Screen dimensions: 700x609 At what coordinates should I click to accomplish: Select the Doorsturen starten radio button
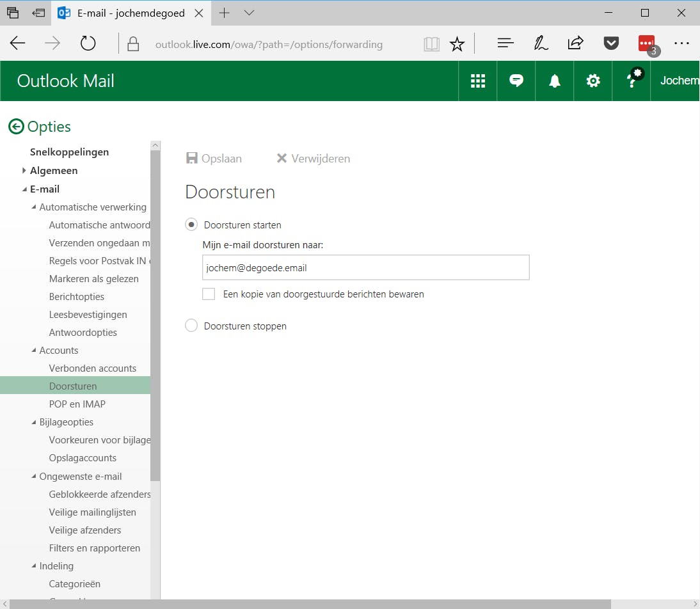coord(191,225)
